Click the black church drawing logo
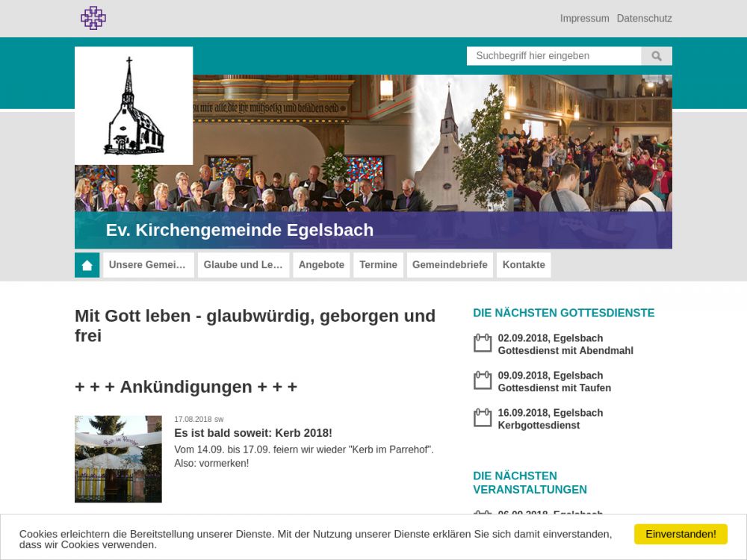 click(134, 106)
